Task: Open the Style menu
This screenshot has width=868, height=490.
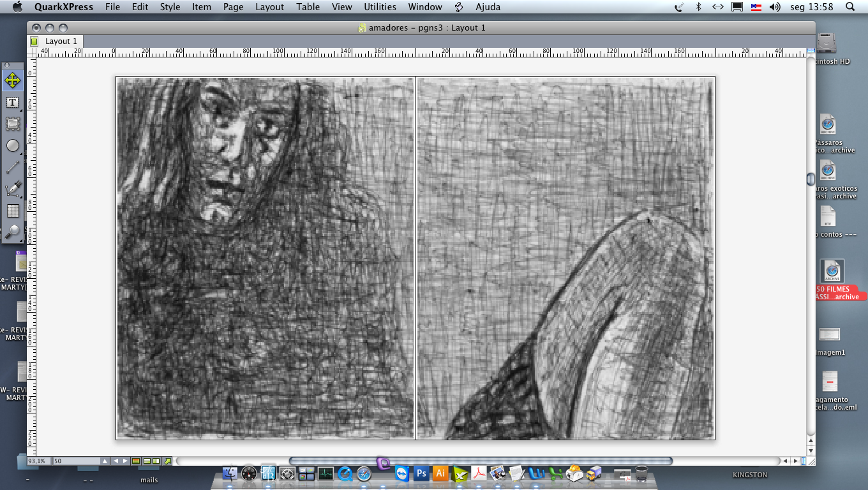Action: 170,7
